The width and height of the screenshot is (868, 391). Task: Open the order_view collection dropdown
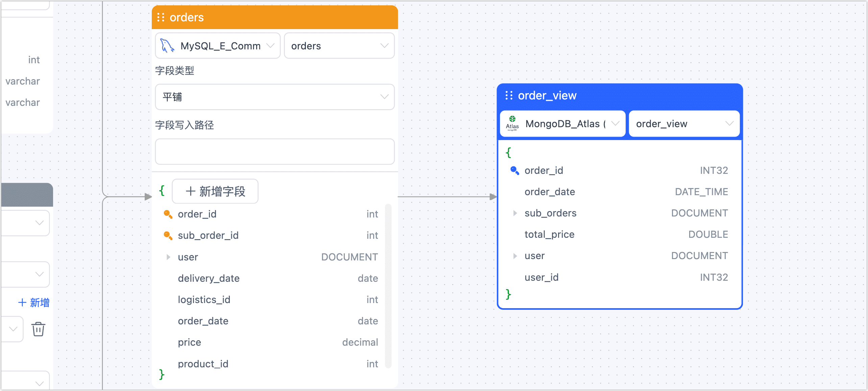click(684, 124)
